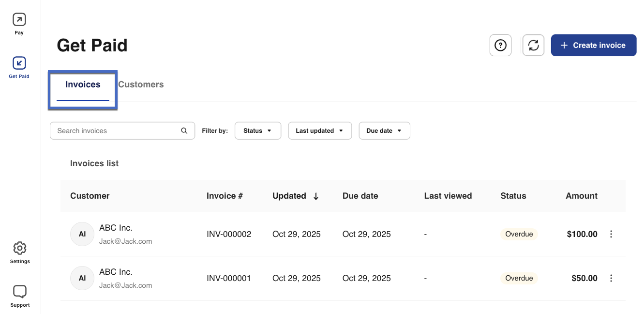Click the Search invoices field
The height and width of the screenshot is (314, 644).
[116, 131]
